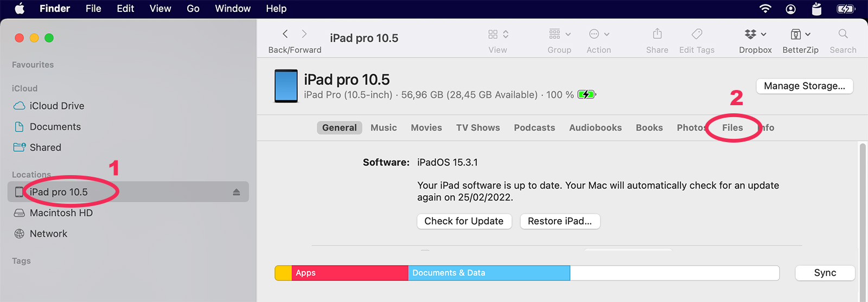Screen dimensions: 868x302
Task: Go back with the Back arrow
Action: tap(285, 34)
